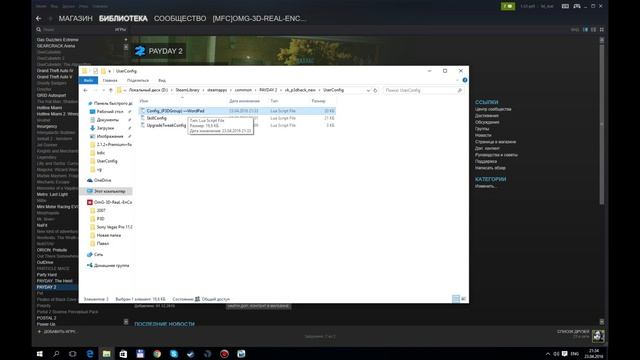Open the Главная ribbon tab in Explorer

pos(110,80)
